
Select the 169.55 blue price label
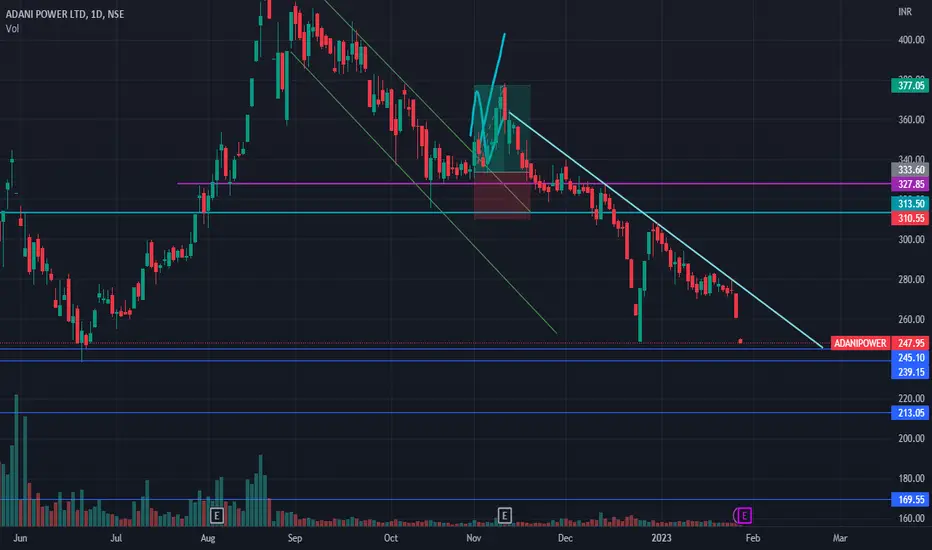pyautogui.click(x=910, y=499)
